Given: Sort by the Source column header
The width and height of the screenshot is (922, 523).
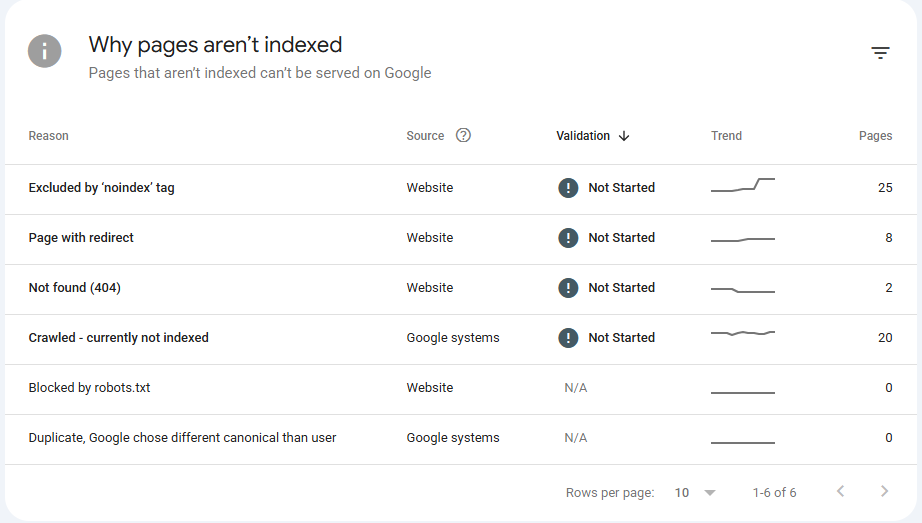Looking at the screenshot, I should (x=425, y=136).
